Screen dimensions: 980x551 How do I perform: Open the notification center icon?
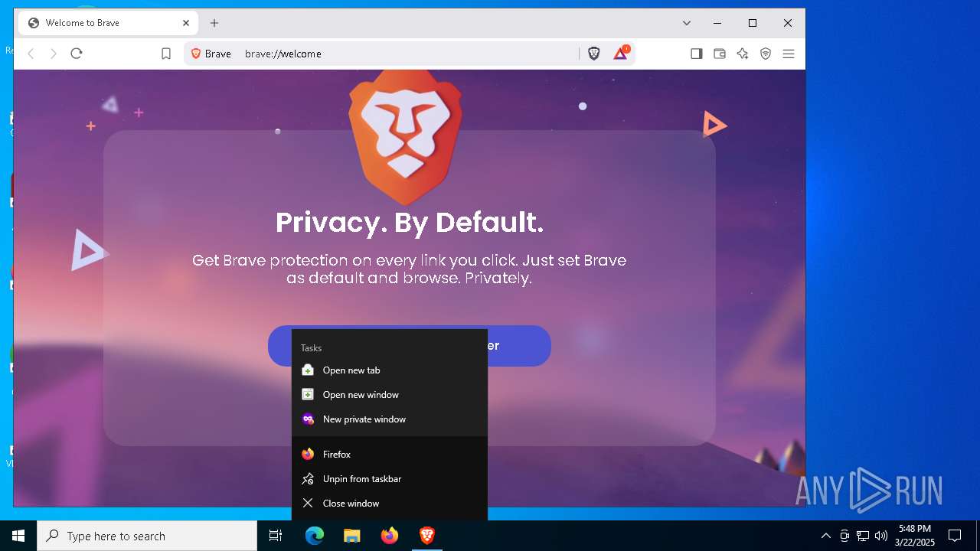[x=955, y=536]
